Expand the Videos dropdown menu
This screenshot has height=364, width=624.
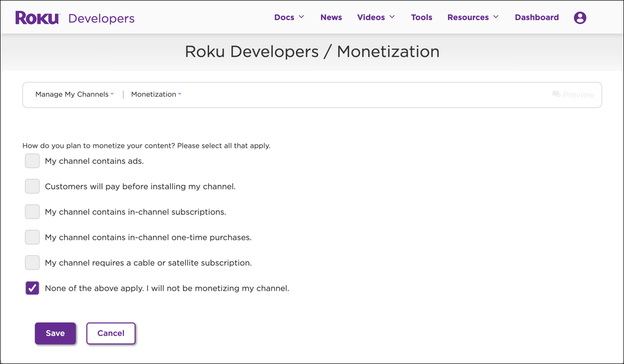point(375,17)
